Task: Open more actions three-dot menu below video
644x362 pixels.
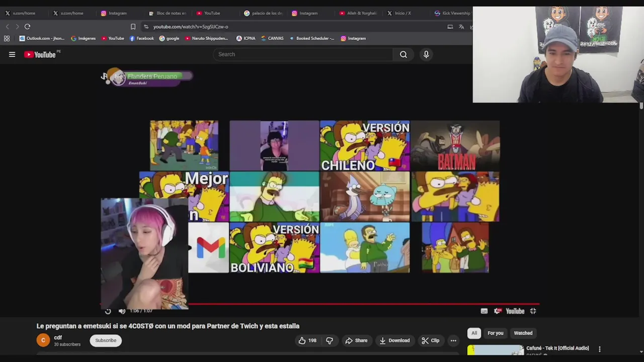Action: (453, 340)
